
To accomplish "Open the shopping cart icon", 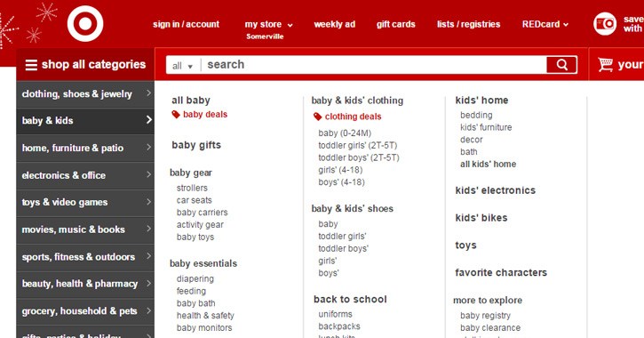I will (x=605, y=65).
